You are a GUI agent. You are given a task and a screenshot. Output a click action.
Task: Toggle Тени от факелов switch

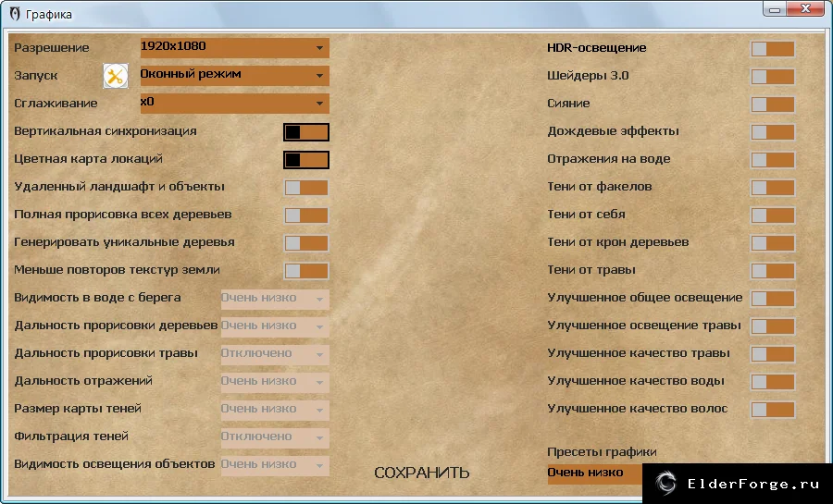(x=773, y=188)
